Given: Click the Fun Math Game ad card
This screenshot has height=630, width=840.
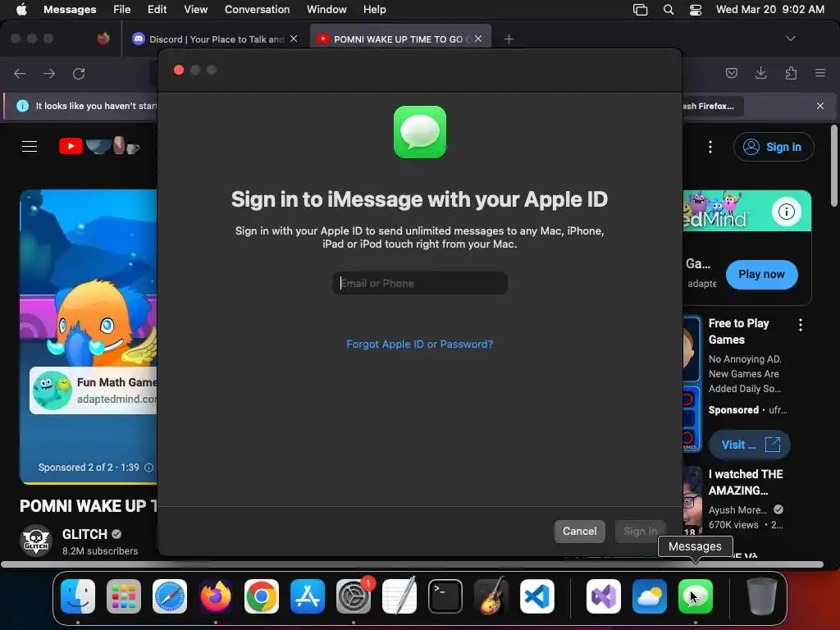Looking at the screenshot, I should coord(94,390).
